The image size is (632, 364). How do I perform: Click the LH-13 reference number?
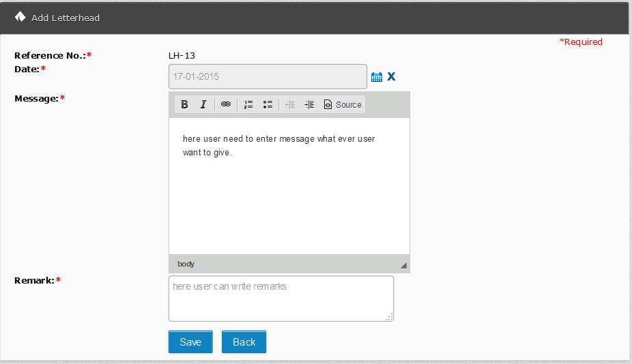click(x=182, y=56)
